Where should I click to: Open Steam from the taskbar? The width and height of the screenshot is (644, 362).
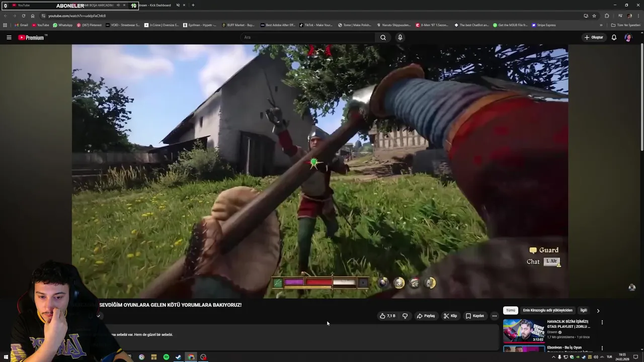coord(178,357)
